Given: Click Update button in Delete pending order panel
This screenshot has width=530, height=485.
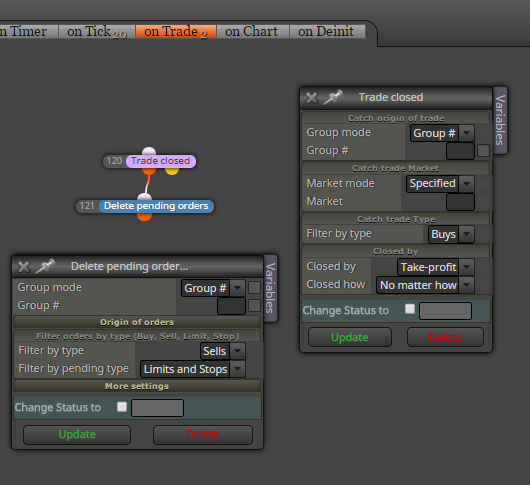Looking at the screenshot, I should [77, 435].
